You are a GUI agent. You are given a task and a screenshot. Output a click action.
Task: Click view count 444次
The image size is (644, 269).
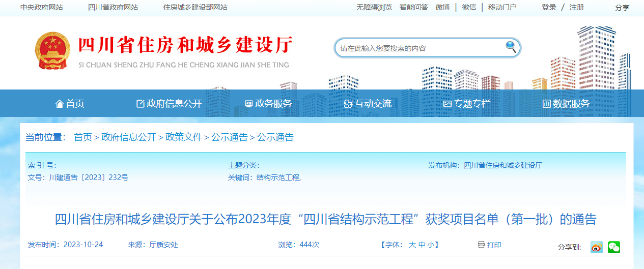coord(310,245)
